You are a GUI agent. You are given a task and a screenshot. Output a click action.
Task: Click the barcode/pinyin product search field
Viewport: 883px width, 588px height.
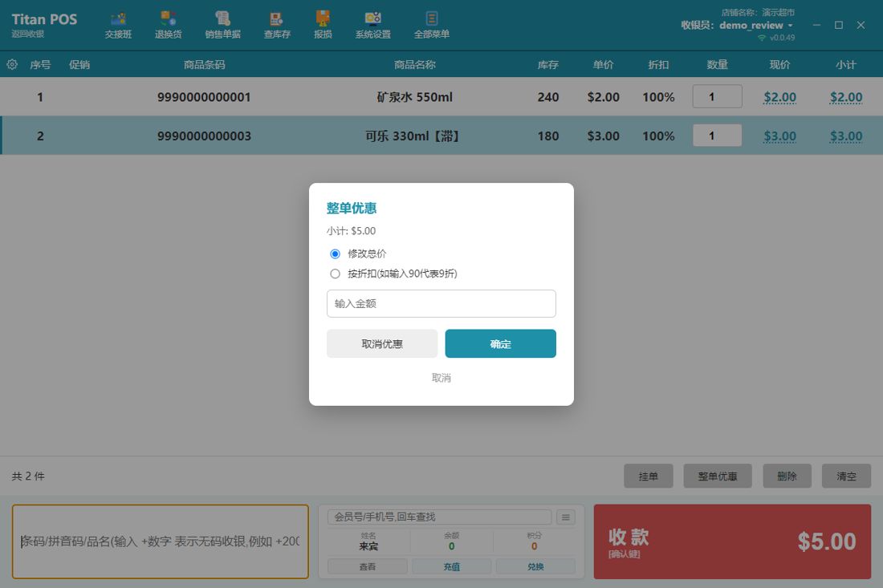161,541
